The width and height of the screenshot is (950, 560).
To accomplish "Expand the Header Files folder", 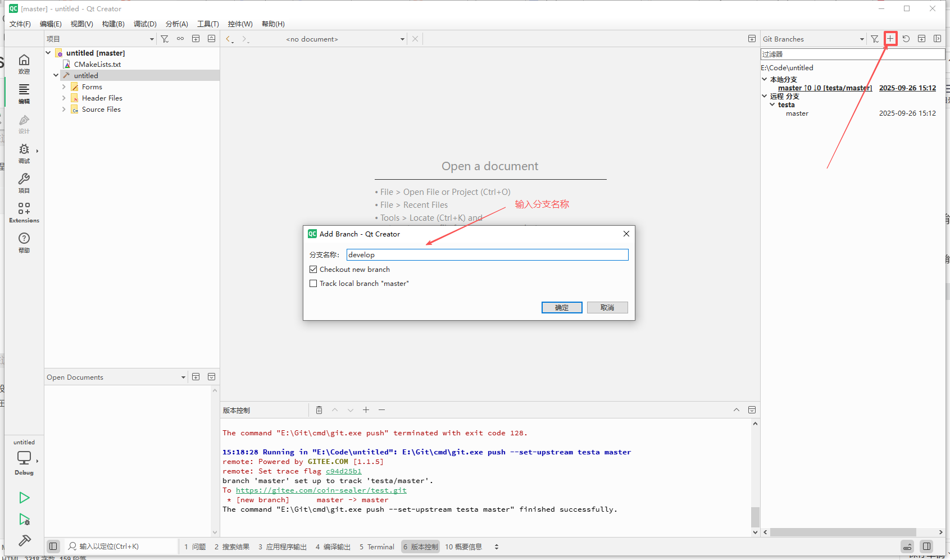I will tap(63, 98).
